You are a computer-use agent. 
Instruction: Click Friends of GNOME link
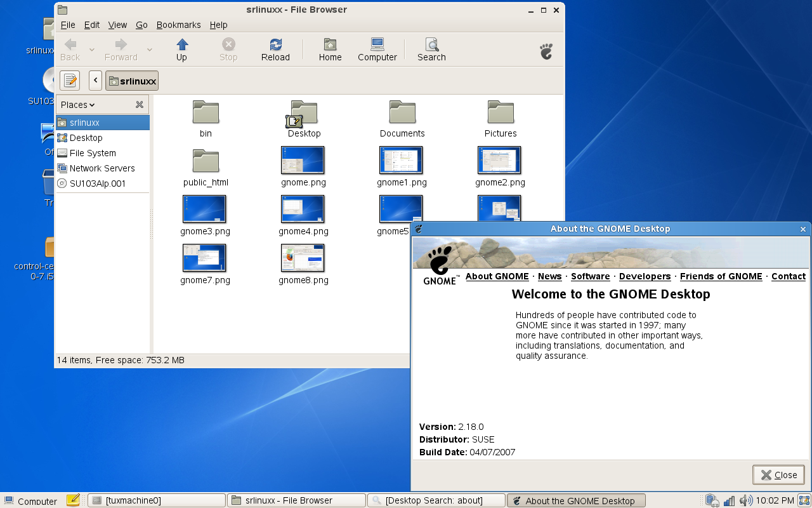(721, 276)
